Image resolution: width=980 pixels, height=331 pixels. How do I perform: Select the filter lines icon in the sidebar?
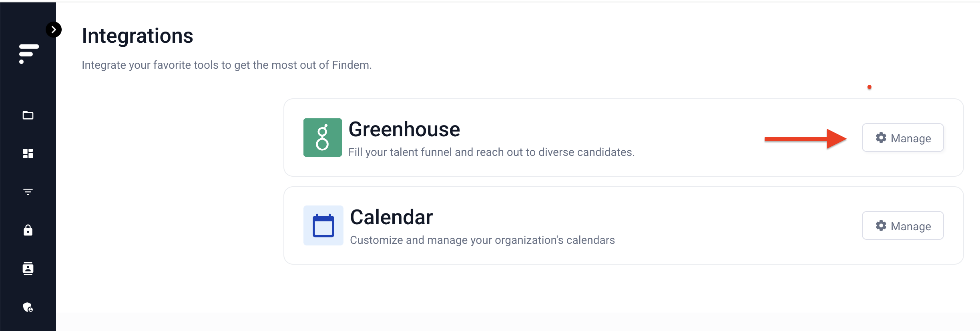tap(28, 192)
